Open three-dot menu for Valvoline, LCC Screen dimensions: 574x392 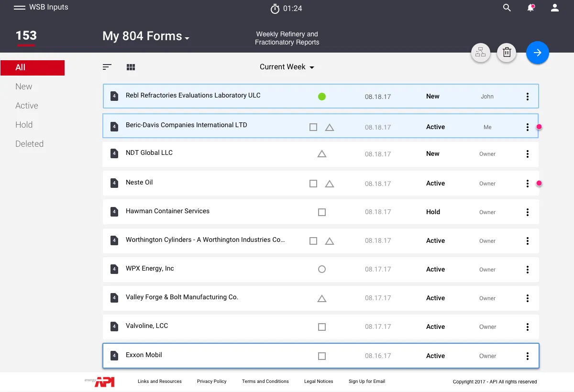point(528,327)
